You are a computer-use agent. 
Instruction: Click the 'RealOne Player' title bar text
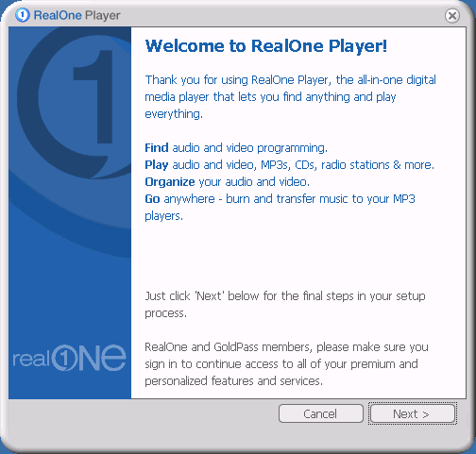point(76,15)
